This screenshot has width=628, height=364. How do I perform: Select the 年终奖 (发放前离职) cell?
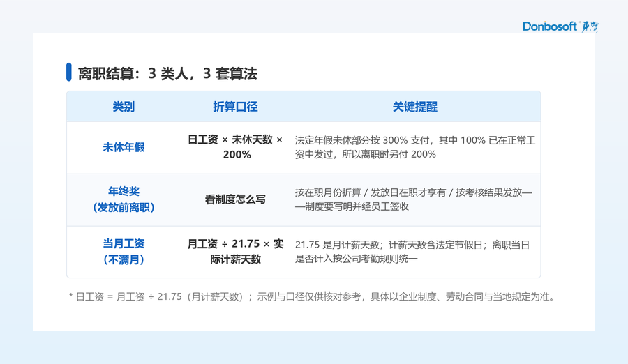124,199
